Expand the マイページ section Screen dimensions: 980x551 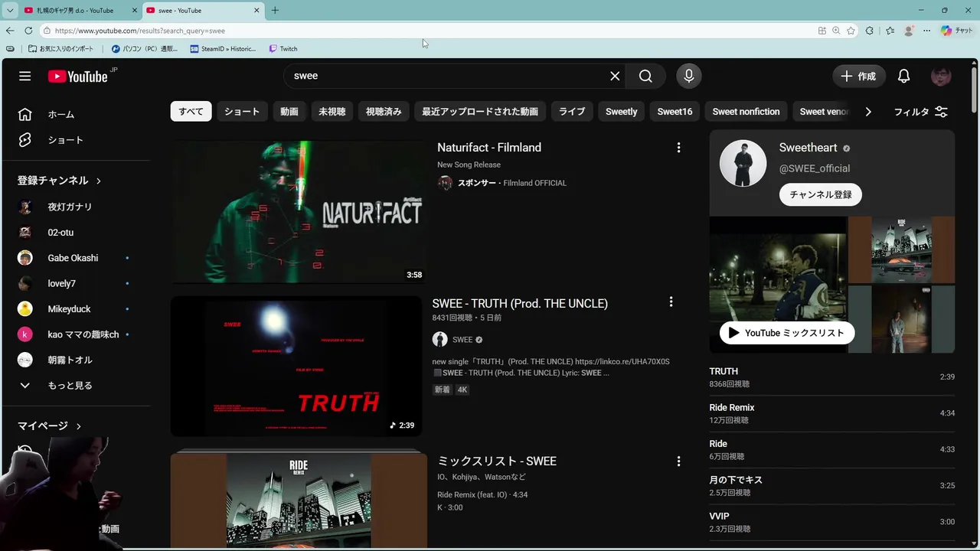click(x=50, y=426)
